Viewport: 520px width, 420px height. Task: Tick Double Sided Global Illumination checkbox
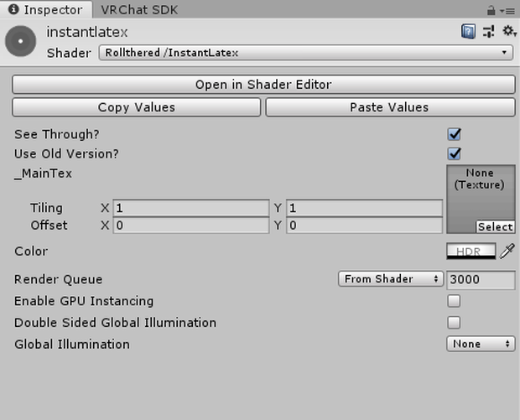coord(454,323)
